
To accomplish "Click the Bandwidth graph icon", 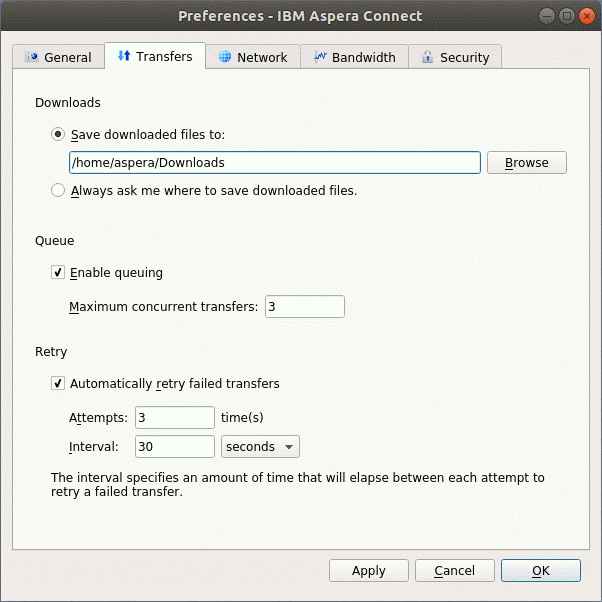I will (320, 58).
